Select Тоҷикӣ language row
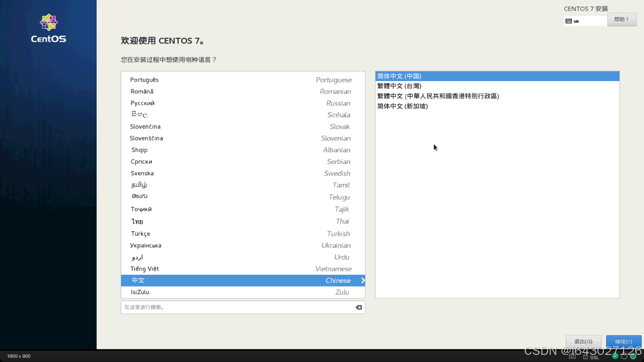 pos(243,209)
